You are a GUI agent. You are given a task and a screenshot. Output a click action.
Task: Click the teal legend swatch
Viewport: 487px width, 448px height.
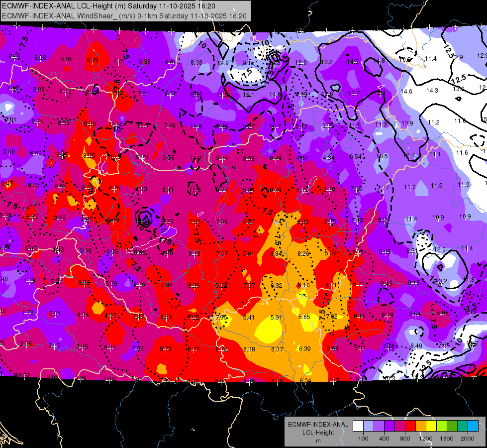(463, 426)
